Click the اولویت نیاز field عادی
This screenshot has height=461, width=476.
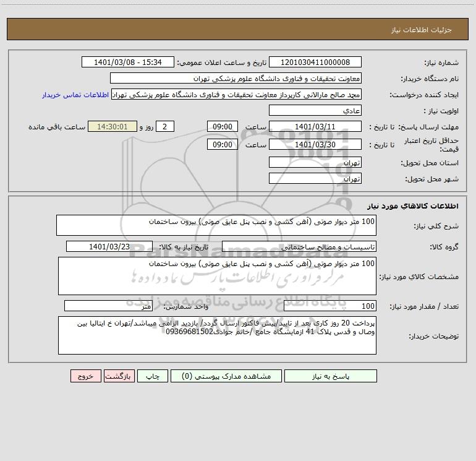[x=315, y=110]
